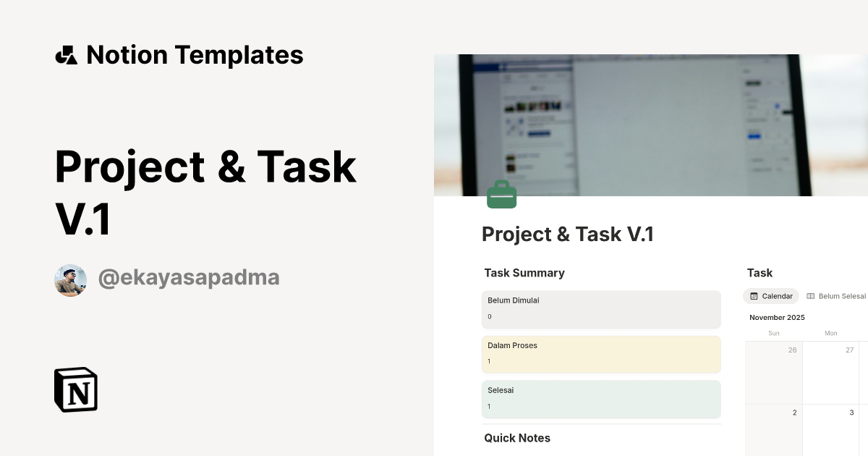
Task: Open the ekayasapadma profile avatar
Action: coord(71,280)
